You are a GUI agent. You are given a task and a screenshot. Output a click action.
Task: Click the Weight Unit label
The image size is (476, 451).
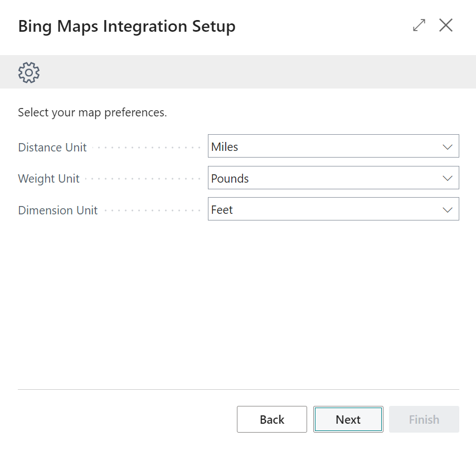tap(49, 178)
